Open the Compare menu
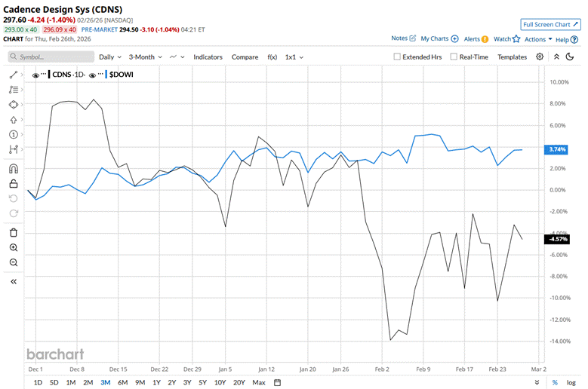Image resolution: width=588 pixels, height=389 pixels. (245, 57)
